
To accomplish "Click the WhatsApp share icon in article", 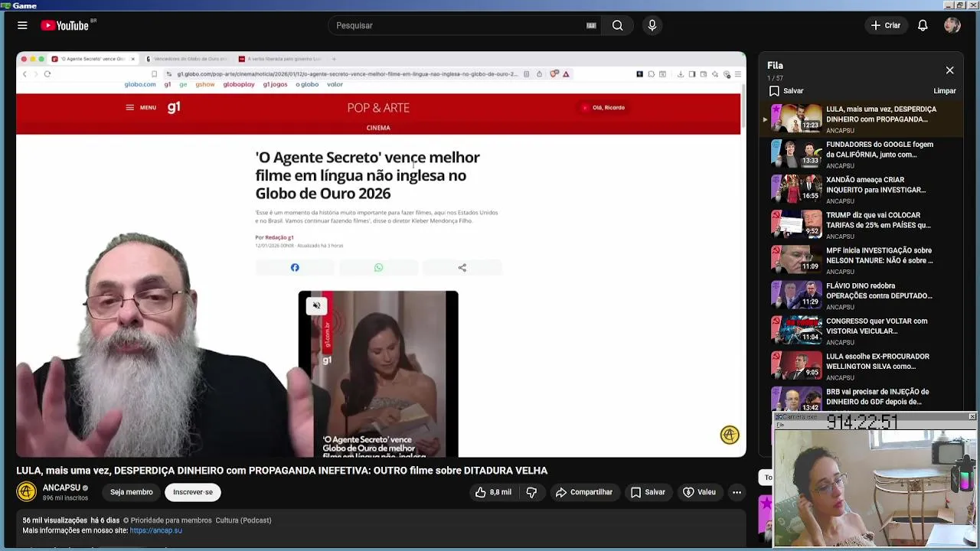I will (x=378, y=268).
